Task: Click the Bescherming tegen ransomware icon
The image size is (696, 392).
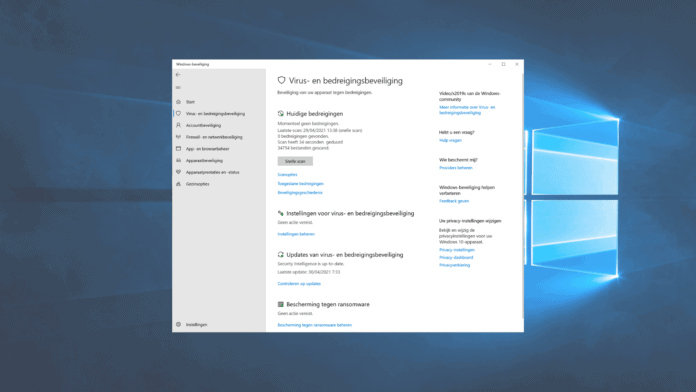Action: [281, 304]
